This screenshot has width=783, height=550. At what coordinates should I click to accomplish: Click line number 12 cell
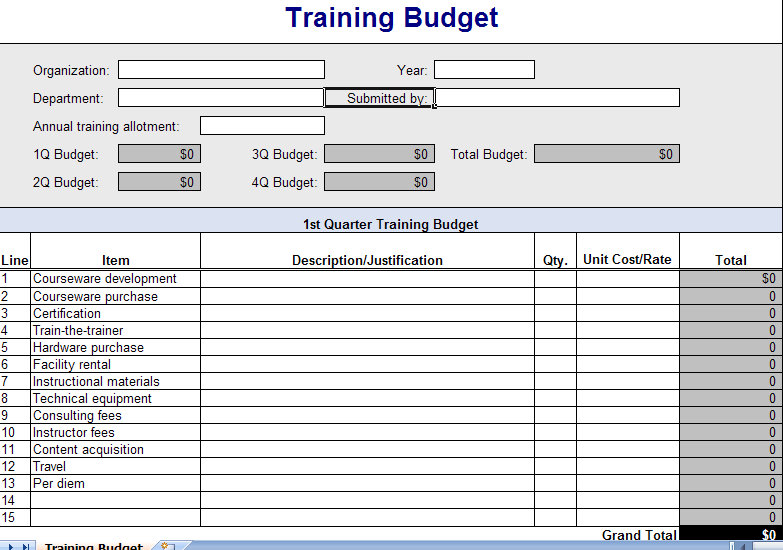pos(15,466)
